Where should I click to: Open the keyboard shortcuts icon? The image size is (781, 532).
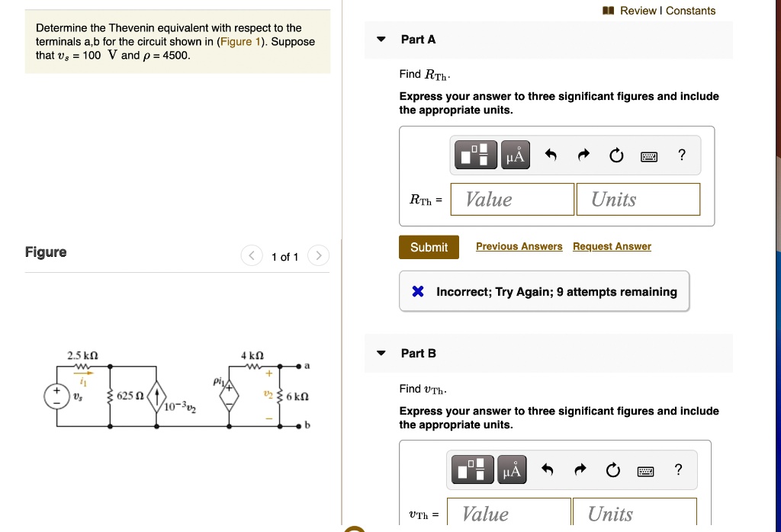tap(648, 155)
